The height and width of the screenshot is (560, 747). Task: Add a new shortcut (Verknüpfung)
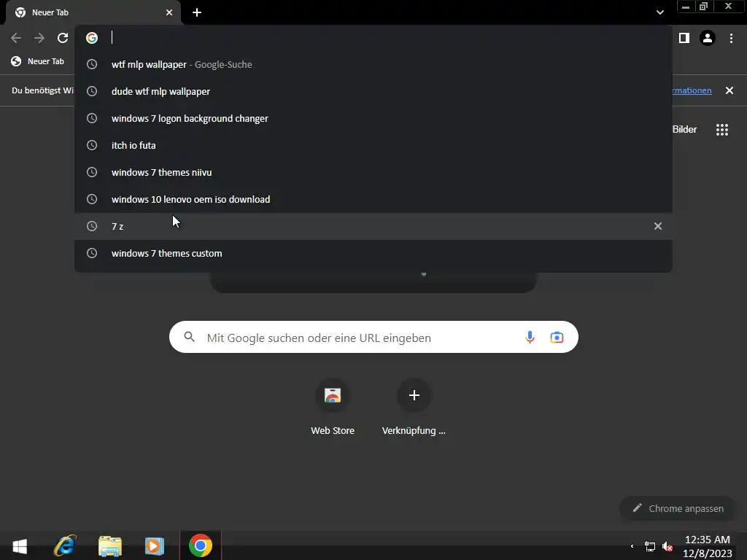click(x=414, y=407)
